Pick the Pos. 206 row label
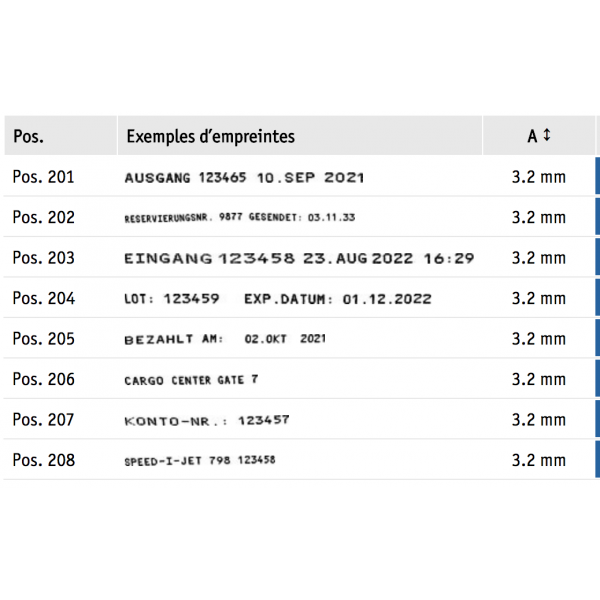 pos(43,380)
